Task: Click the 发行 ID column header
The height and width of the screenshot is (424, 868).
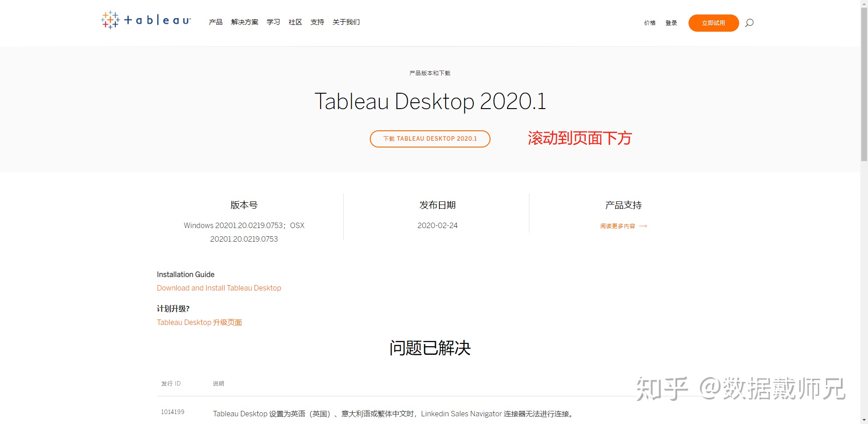Action: pyautogui.click(x=171, y=383)
